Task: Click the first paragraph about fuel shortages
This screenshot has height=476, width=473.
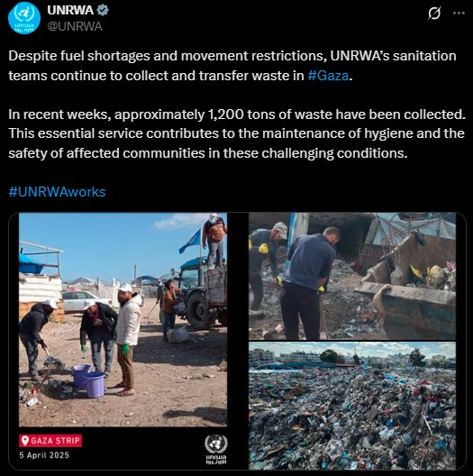Action: (x=232, y=66)
